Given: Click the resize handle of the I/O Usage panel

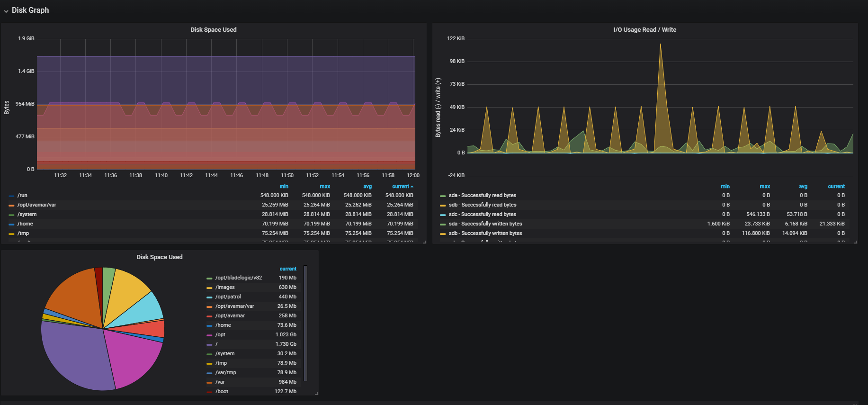Looking at the screenshot, I should point(855,242).
